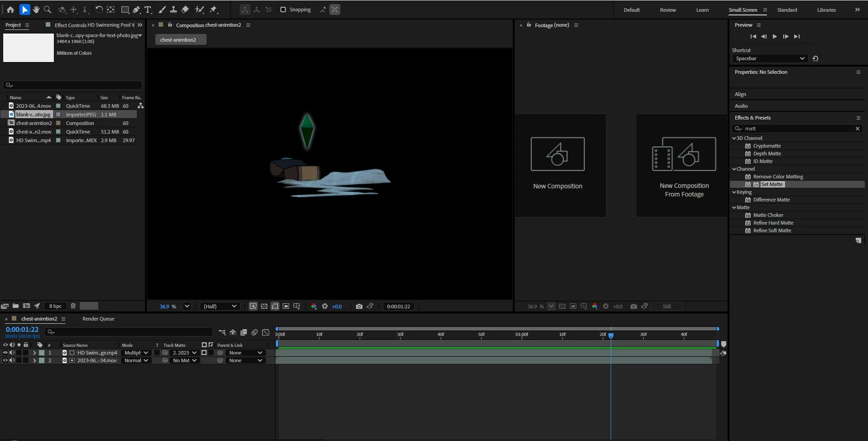
Task: Switch to the Review workspace
Action: coord(668,10)
